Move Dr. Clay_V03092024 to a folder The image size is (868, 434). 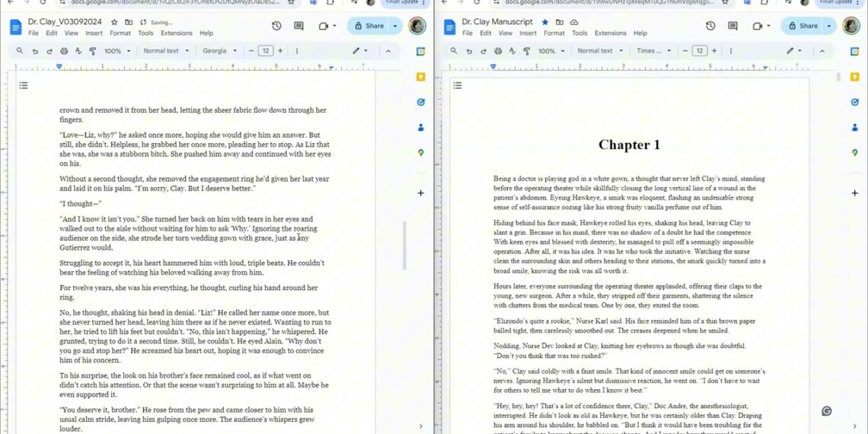click(129, 22)
